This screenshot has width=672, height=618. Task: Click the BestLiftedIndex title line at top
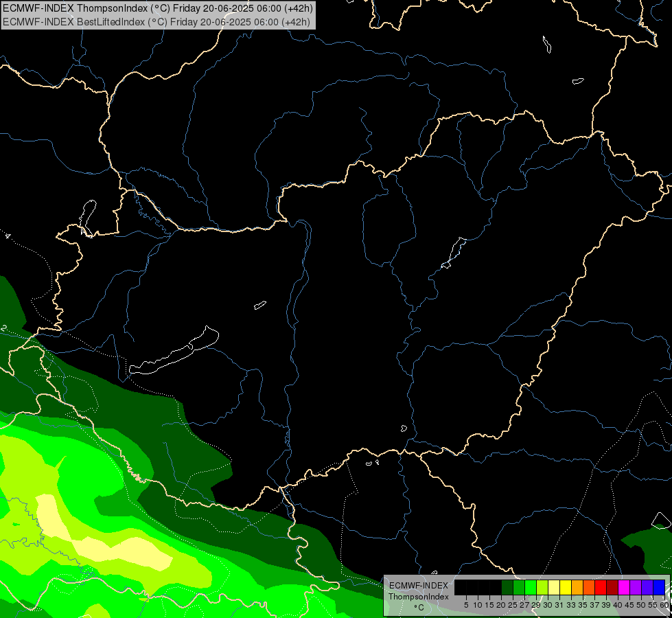(x=157, y=22)
